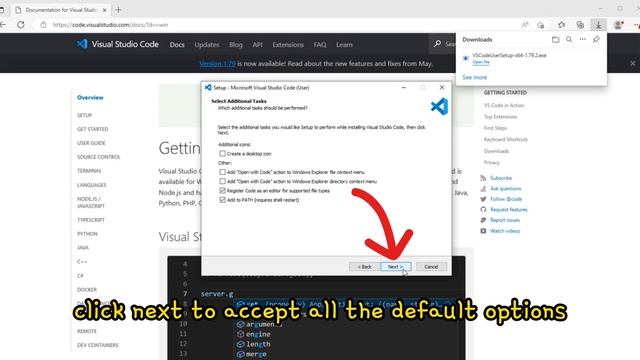Click the Visual Studio Code logo icon
The height and width of the screenshot is (360, 640).
tap(82, 44)
